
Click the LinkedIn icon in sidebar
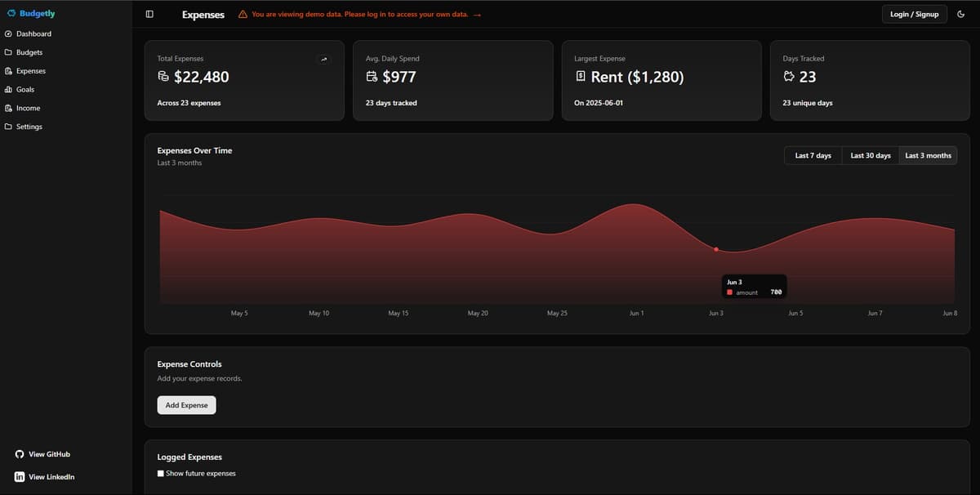(20, 477)
